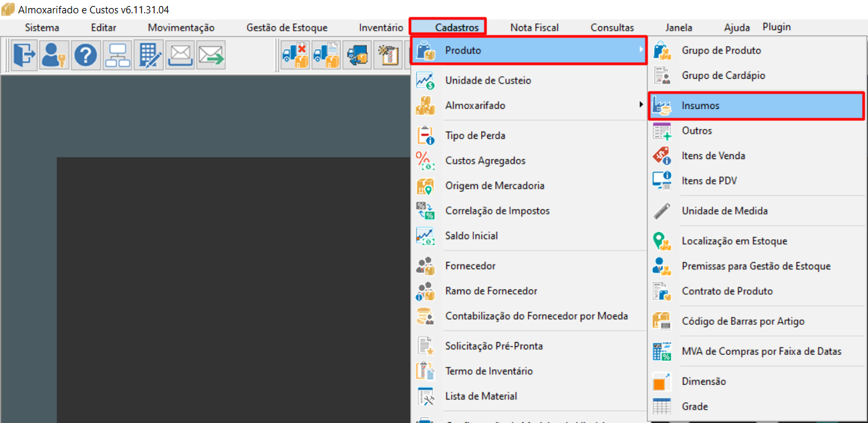868x423 pixels.
Task: Click the exit door toolbar icon
Action: pos(24,55)
